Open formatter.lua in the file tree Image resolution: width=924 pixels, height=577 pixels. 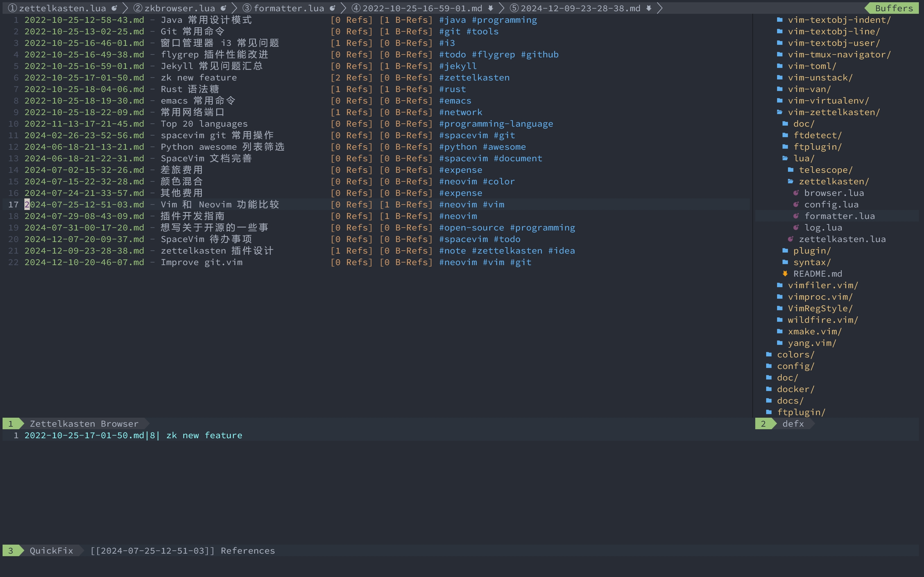pyautogui.click(x=839, y=216)
